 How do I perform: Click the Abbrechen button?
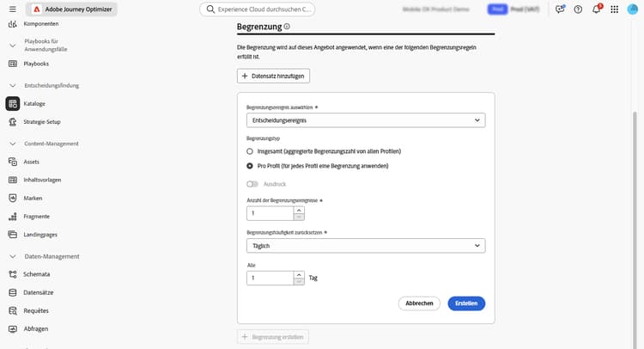point(419,303)
